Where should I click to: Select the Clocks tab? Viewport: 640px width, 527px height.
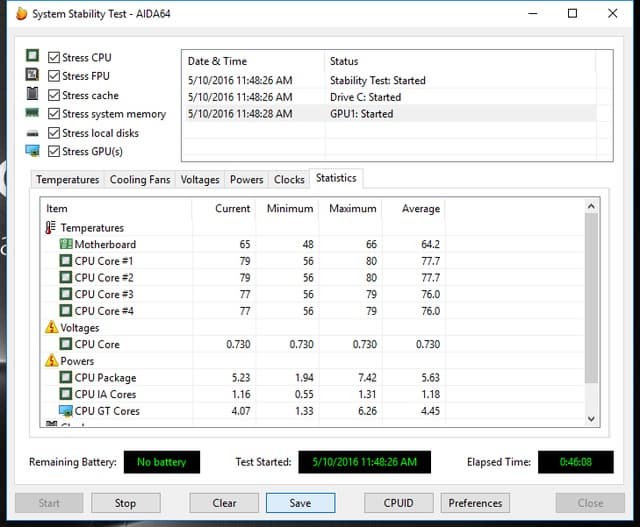pos(289,180)
